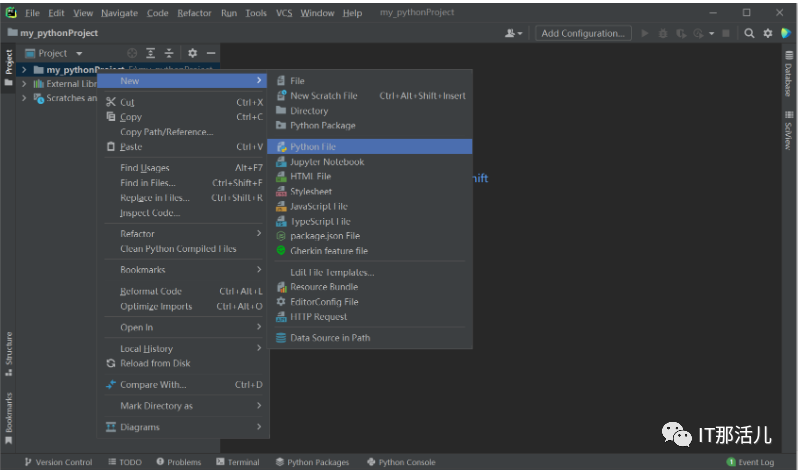Choose HTTP Request entry
798x470 pixels.
370,317
